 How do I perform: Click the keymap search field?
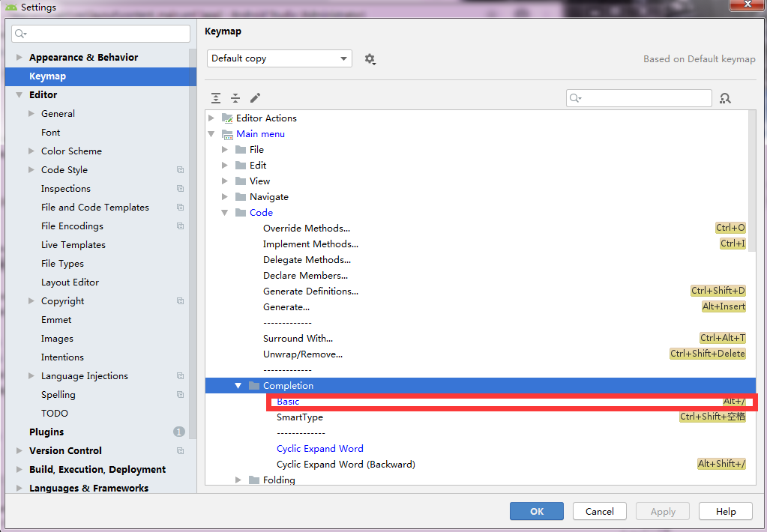[x=638, y=98]
